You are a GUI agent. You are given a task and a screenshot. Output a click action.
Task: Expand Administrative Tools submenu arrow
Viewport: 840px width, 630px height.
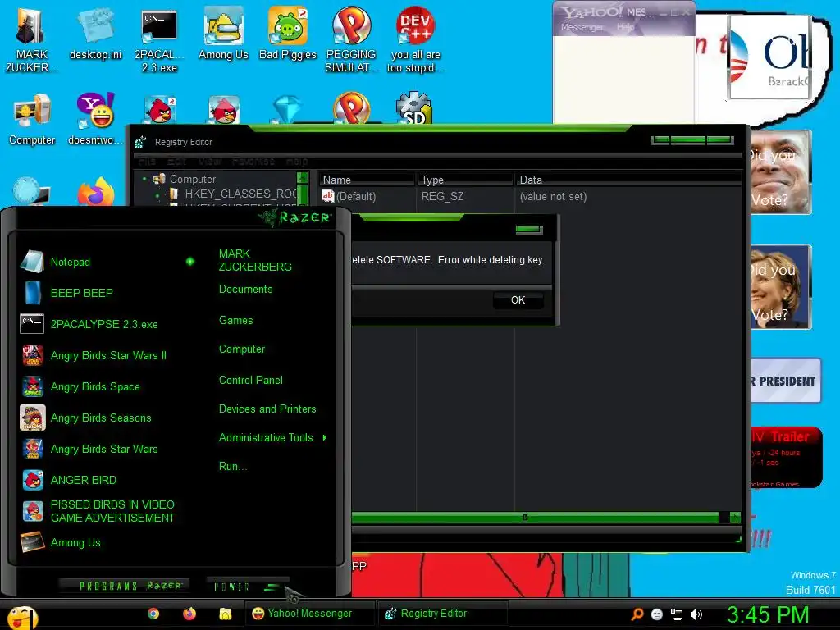click(325, 438)
